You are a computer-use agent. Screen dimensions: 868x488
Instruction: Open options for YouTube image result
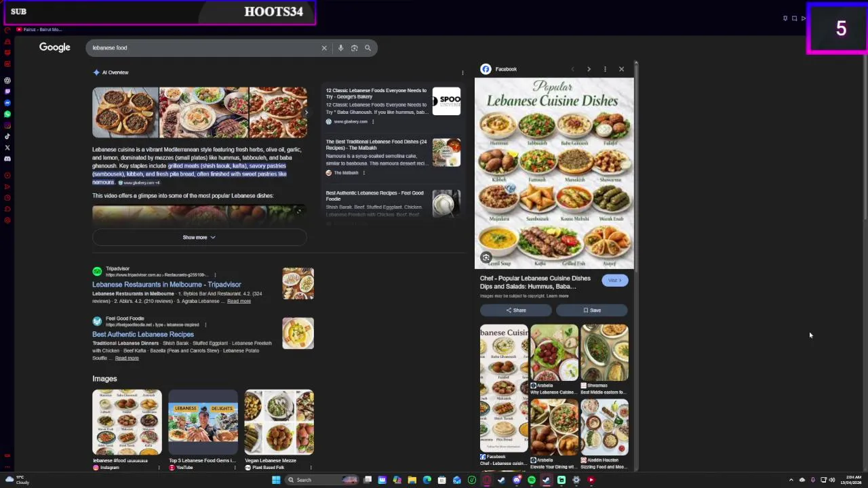tap(235, 468)
